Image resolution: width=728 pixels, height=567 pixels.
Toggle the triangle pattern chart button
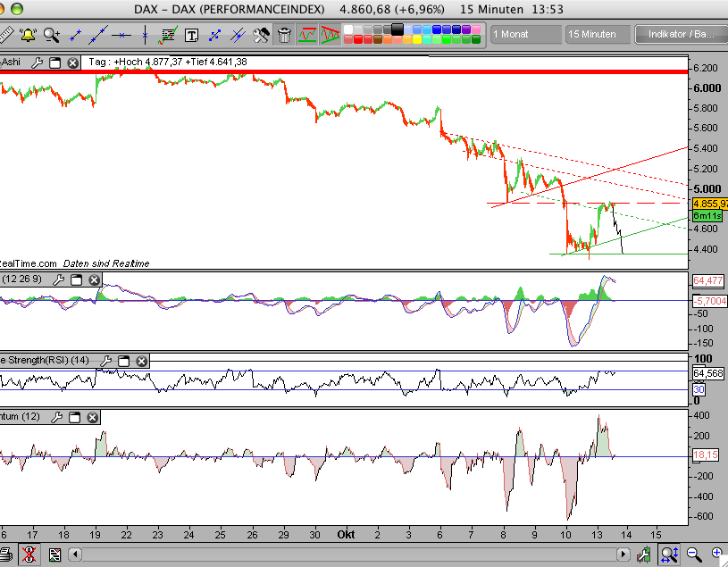tap(330, 36)
